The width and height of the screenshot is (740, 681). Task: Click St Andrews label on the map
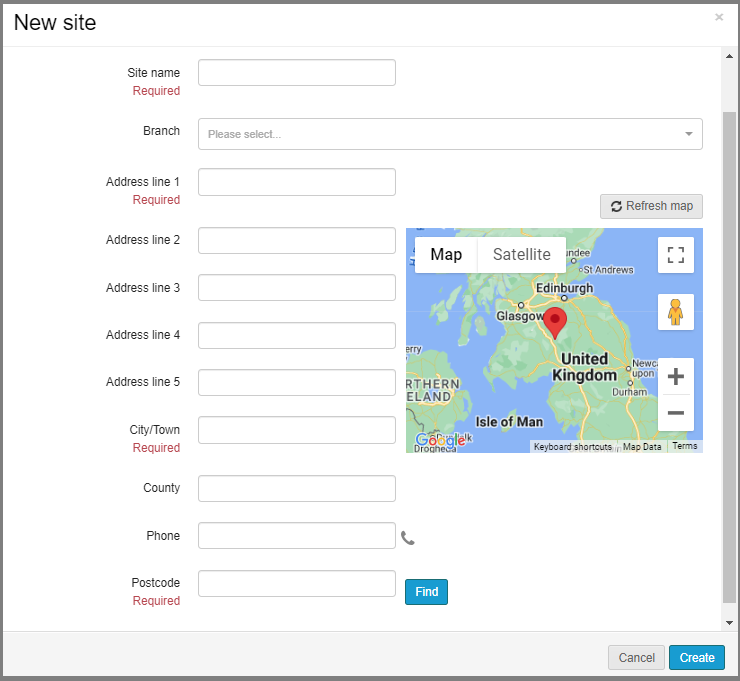(x=608, y=270)
